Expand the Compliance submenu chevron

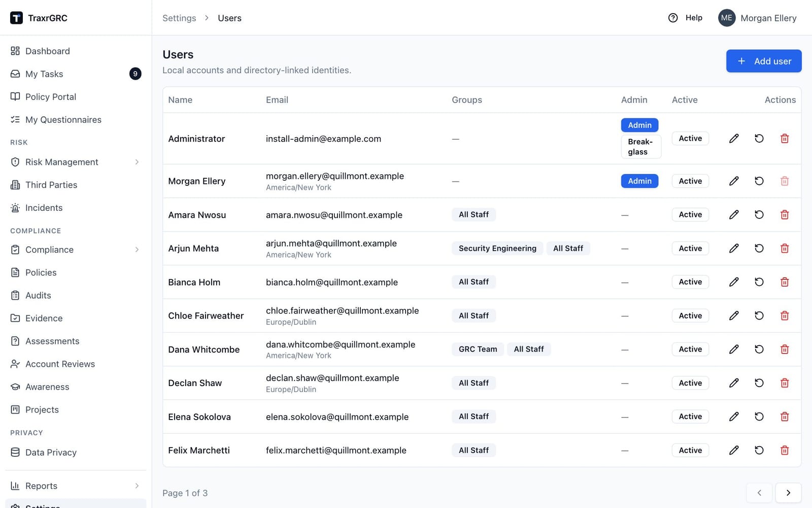(137, 249)
